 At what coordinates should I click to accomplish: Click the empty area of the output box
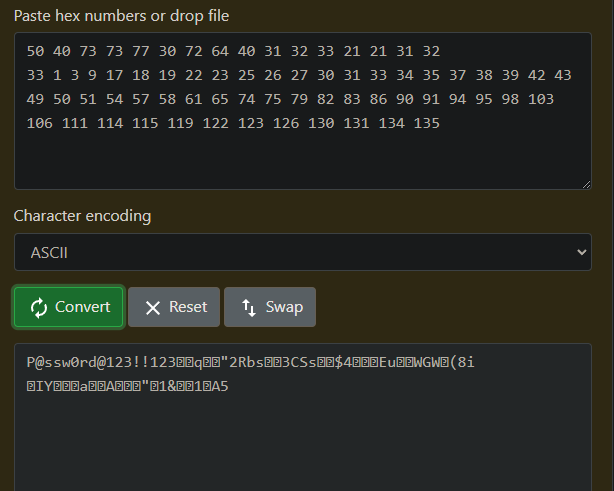pos(302,440)
